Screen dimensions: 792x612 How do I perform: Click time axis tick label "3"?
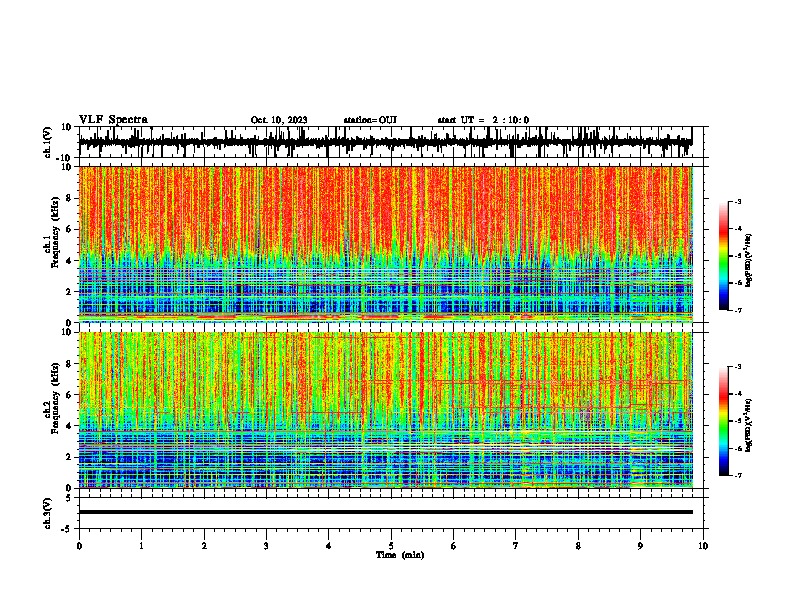click(x=266, y=546)
